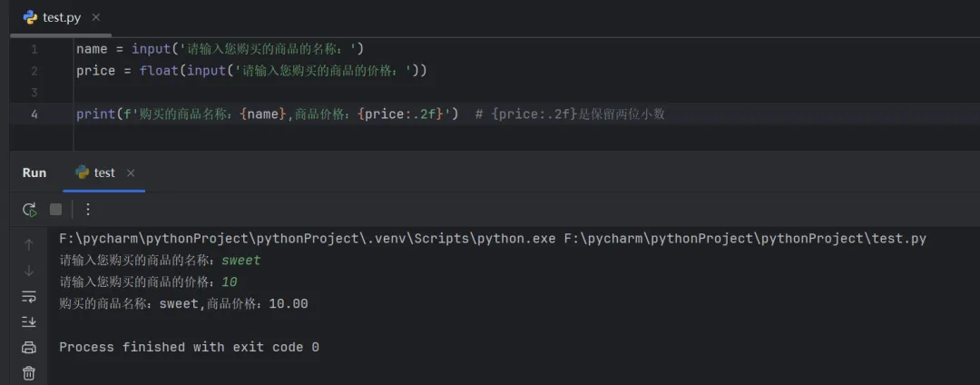The height and width of the screenshot is (385, 980).
Task: Click the Print console output icon
Action: [x=29, y=347]
